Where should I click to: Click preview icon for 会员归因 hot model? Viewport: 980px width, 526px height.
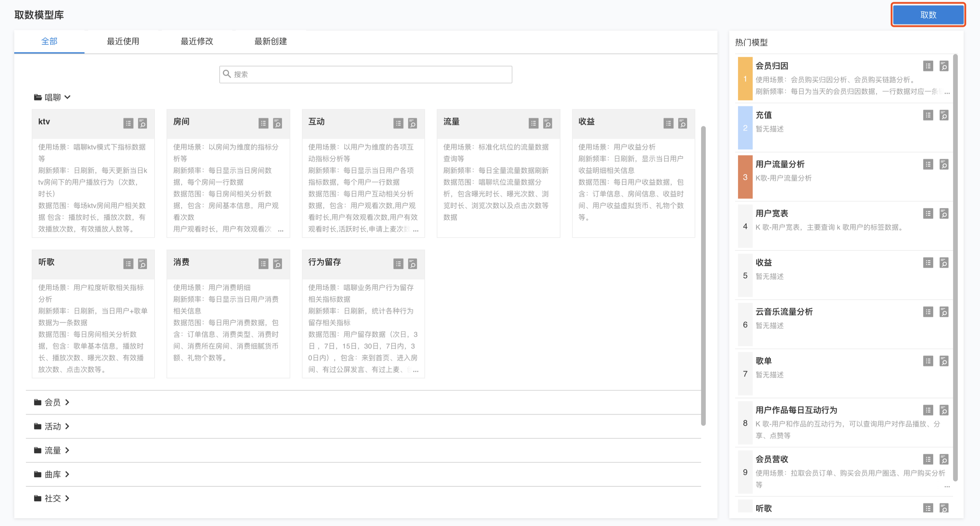point(944,66)
